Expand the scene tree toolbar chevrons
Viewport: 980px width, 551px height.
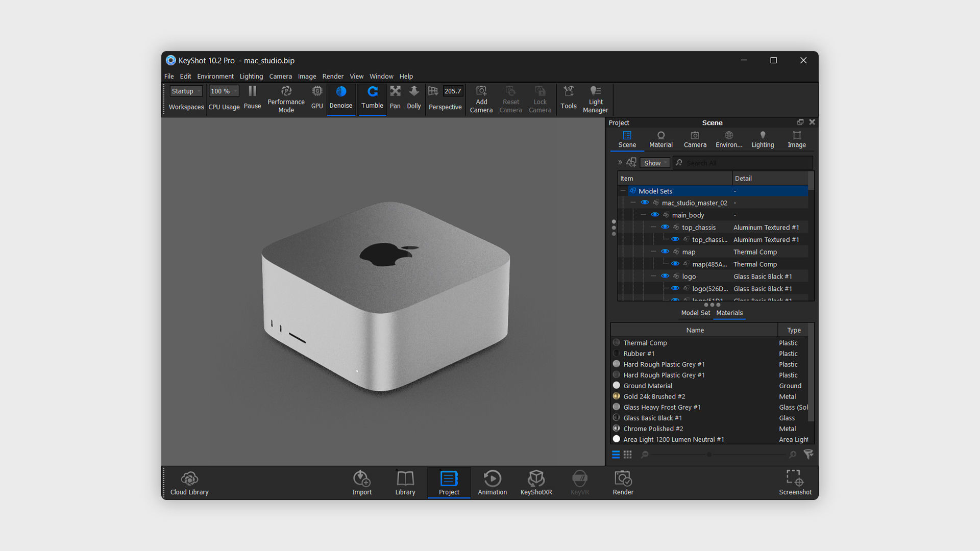(x=620, y=162)
